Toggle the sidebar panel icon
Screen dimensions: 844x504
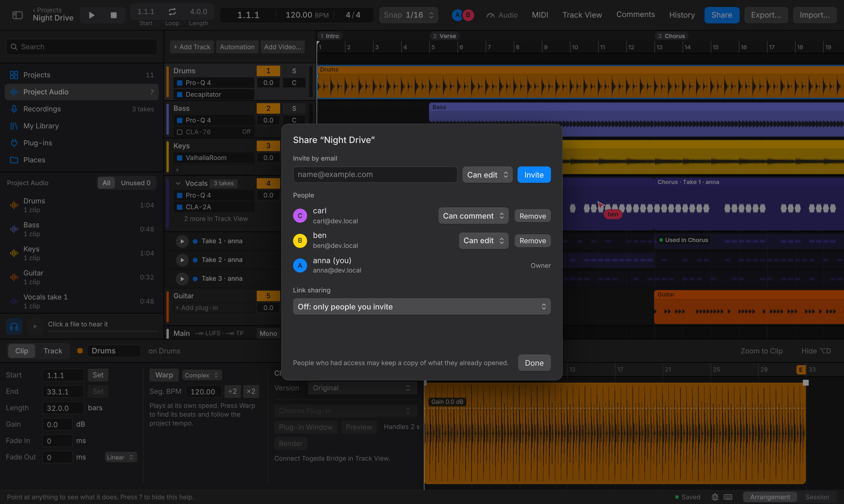coord(17,15)
